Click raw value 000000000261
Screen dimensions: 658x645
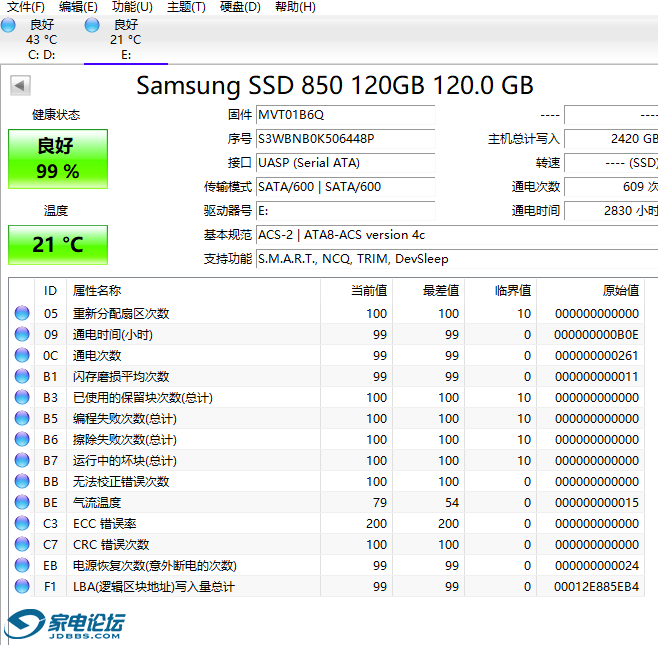click(596, 355)
